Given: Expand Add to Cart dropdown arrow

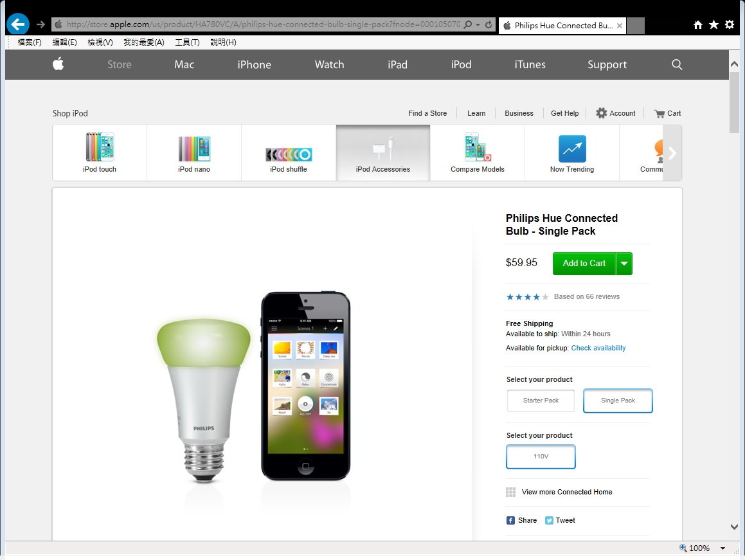Looking at the screenshot, I should [624, 264].
